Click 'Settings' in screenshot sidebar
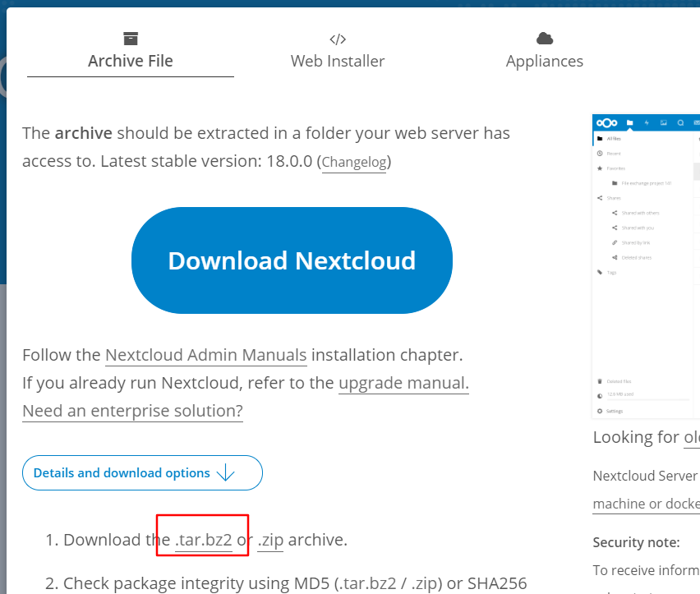Viewport: 700px width, 594px height. tap(615, 411)
